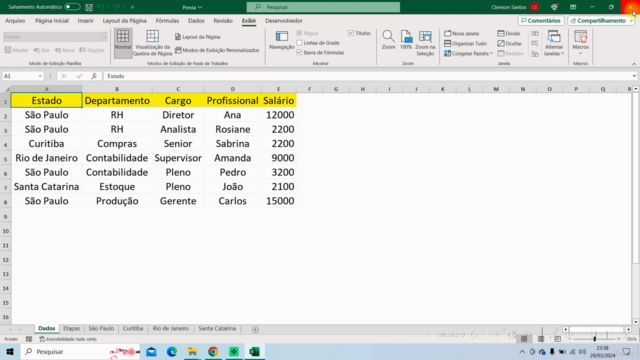
Task: Open File Explorer from the taskbar
Action: (x=192, y=351)
